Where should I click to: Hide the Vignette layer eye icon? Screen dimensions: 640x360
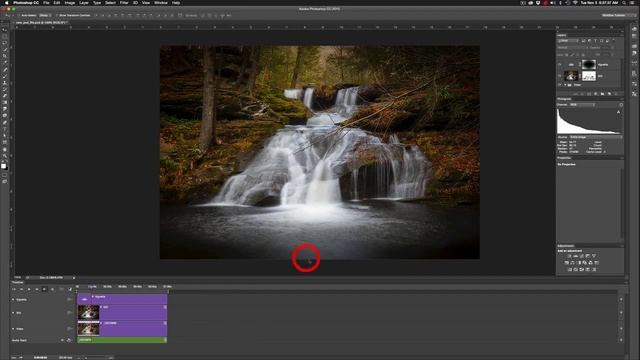560,64
